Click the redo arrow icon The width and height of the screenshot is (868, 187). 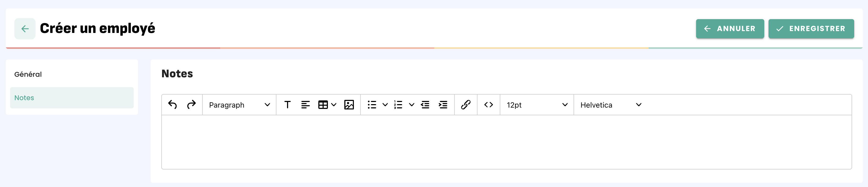pyautogui.click(x=191, y=105)
